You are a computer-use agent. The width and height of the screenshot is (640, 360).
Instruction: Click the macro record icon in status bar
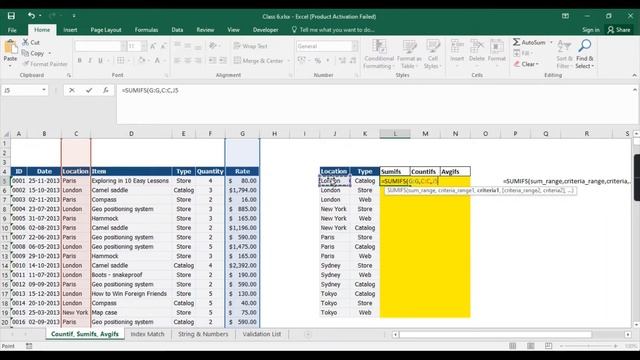pyautogui.click(x=29, y=346)
